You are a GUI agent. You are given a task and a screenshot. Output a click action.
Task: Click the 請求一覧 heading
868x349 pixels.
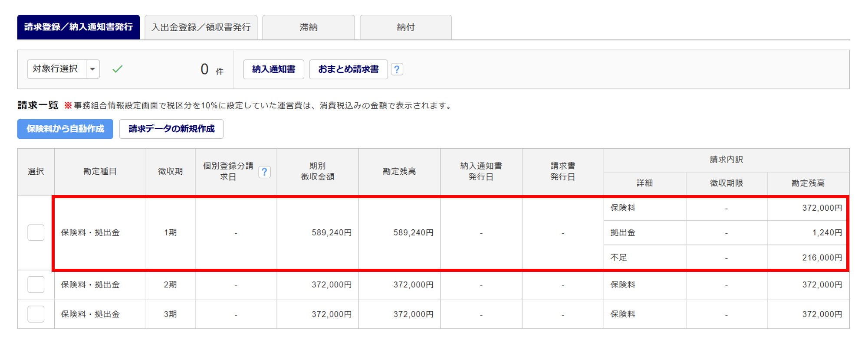[x=38, y=105]
